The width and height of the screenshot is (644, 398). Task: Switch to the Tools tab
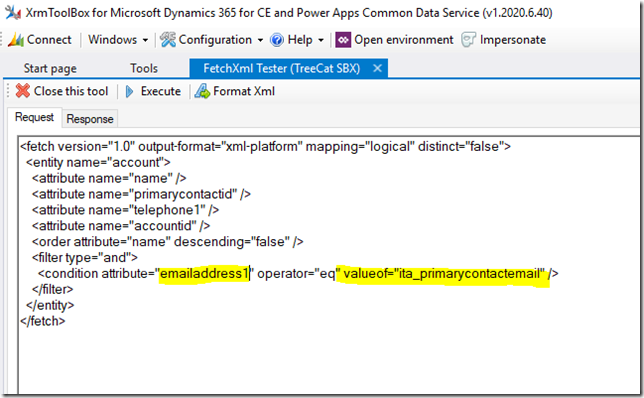pyautogui.click(x=144, y=68)
